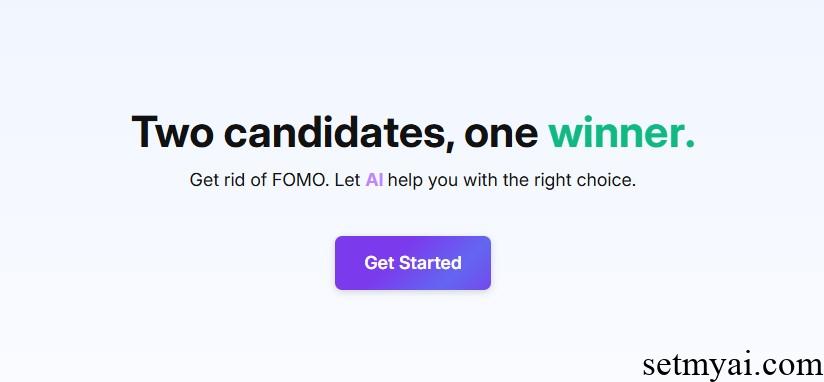Click the word "choice." ending the subtitle
Viewport: 824px width, 382px height.
(x=606, y=180)
